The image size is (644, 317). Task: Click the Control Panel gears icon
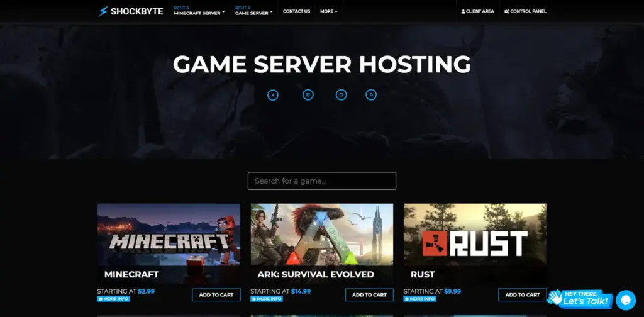[x=507, y=11]
